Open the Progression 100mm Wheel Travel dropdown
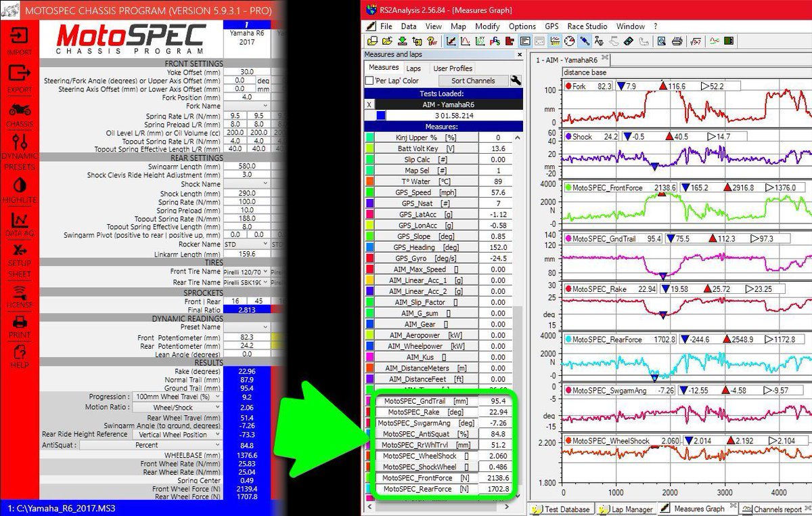This screenshot has width=812, height=516. point(177,397)
